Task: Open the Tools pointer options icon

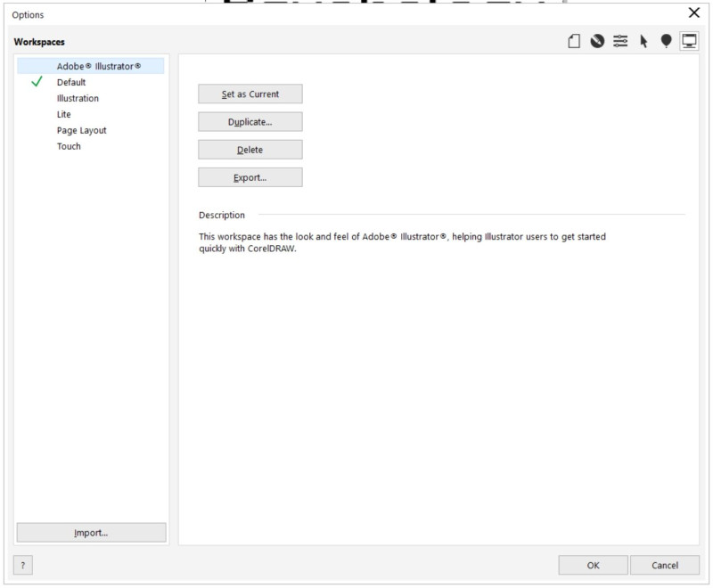Action: (643, 41)
